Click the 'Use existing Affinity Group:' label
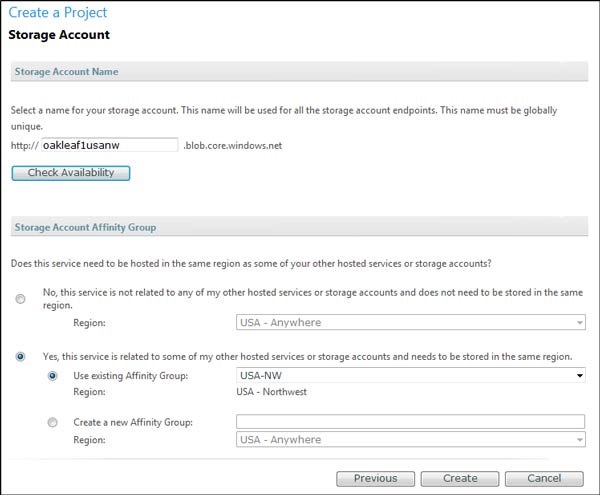Viewport: 600px width, 495px height. point(130,376)
